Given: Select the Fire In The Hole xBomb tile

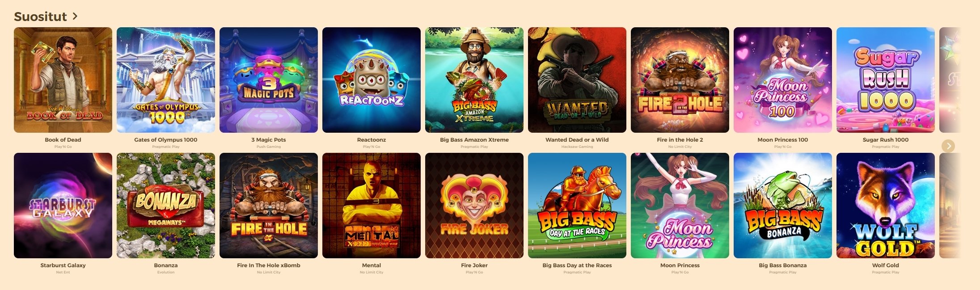Looking at the screenshot, I should click(x=269, y=206).
